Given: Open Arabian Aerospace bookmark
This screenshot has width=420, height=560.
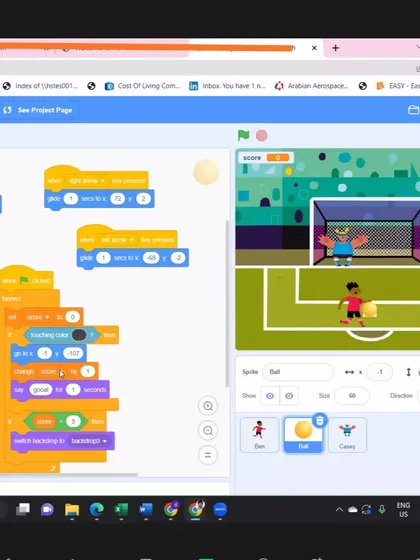Looking at the screenshot, I should point(312,86).
